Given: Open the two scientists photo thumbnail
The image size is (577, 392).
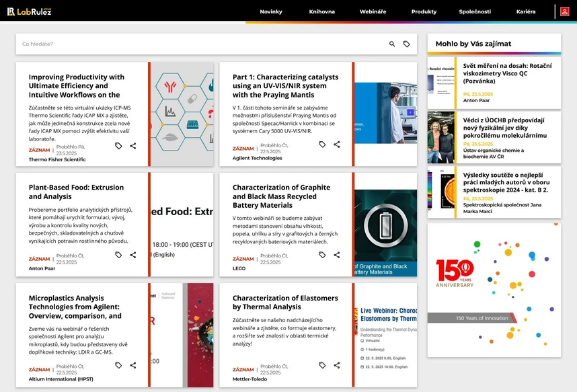Looking at the screenshot, I should [441, 137].
